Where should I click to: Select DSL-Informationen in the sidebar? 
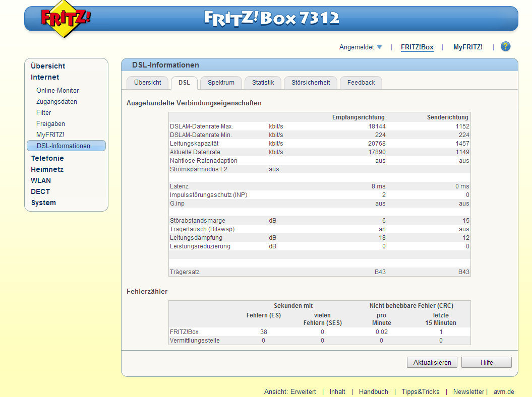pos(66,146)
